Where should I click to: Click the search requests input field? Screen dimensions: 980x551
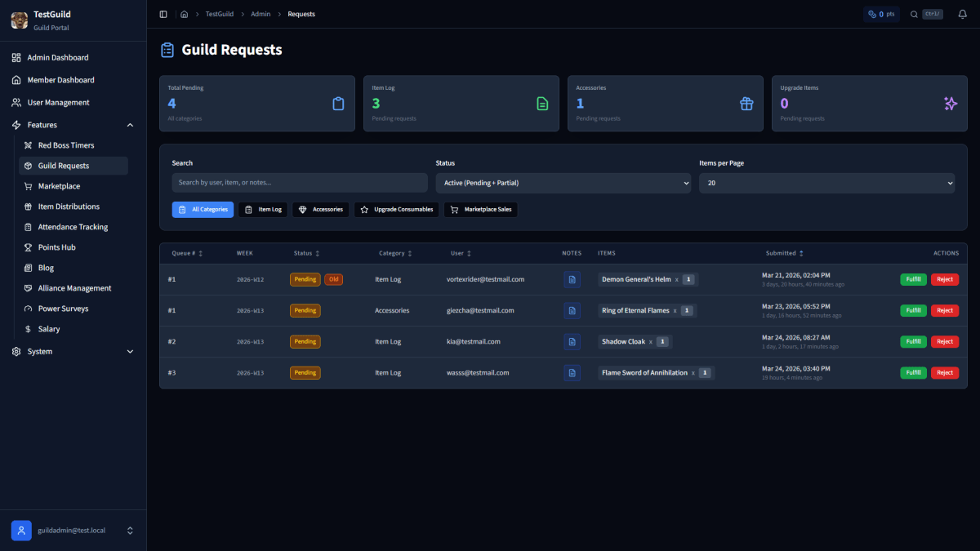coord(299,182)
